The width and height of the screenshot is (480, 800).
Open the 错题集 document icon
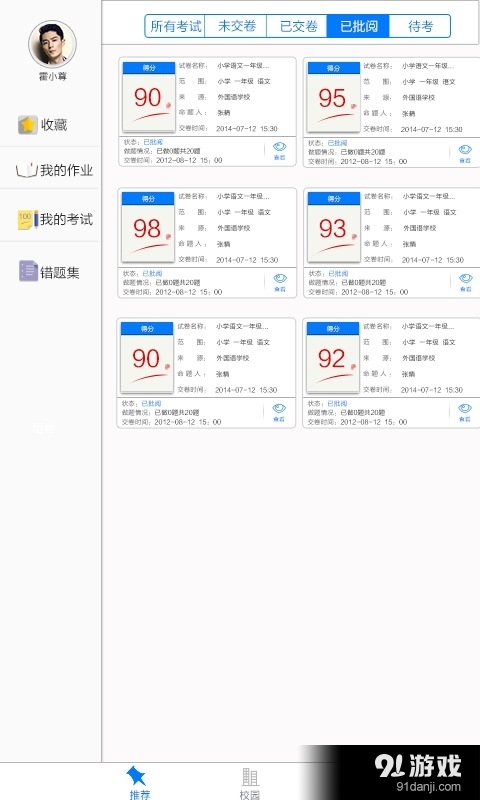[28, 271]
